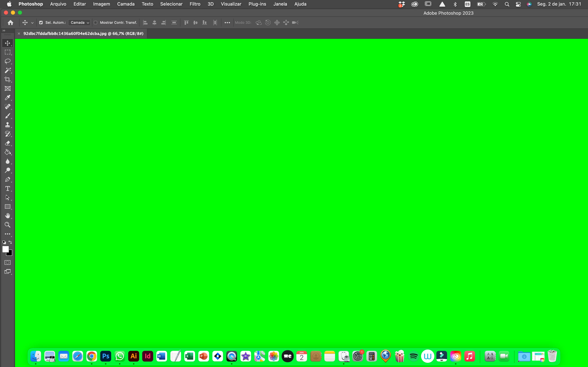Toggle Quick Mask mode icon
Image resolution: width=588 pixels, height=367 pixels.
[x=8, y=262]
